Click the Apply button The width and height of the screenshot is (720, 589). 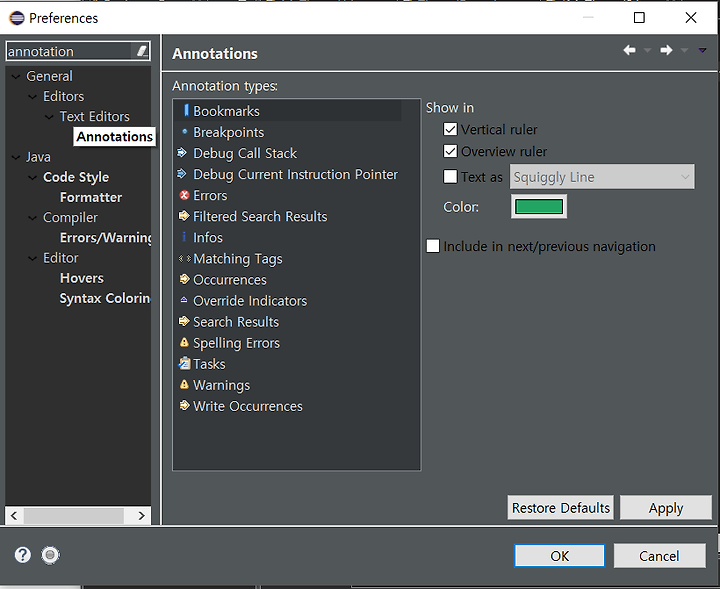[x=666, y=508]
